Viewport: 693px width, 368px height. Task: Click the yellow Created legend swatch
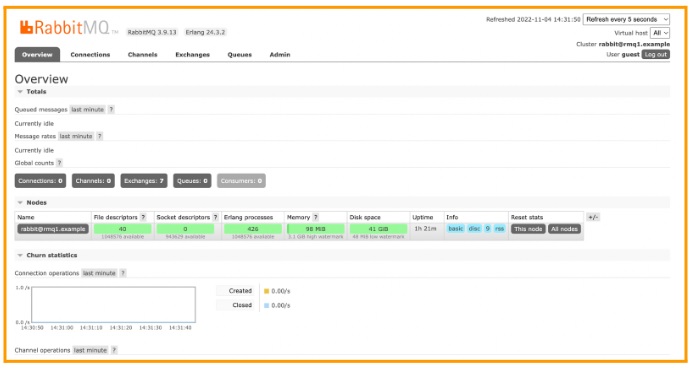(267, 291)
